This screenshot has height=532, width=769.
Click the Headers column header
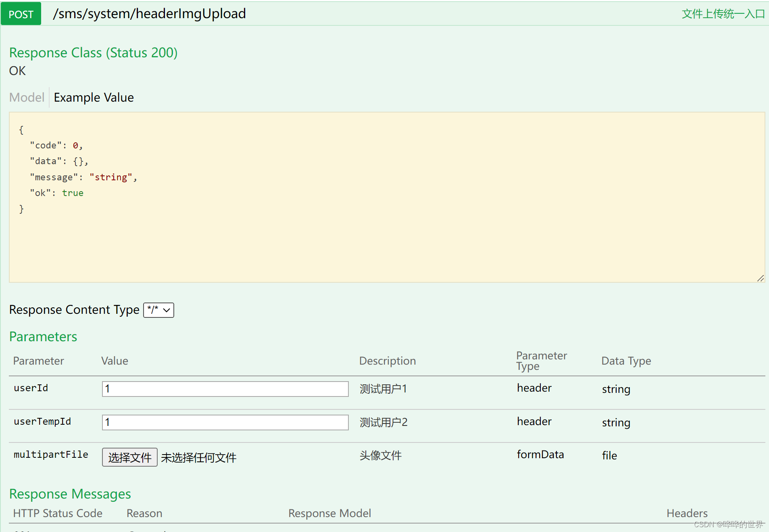(687, 513)
